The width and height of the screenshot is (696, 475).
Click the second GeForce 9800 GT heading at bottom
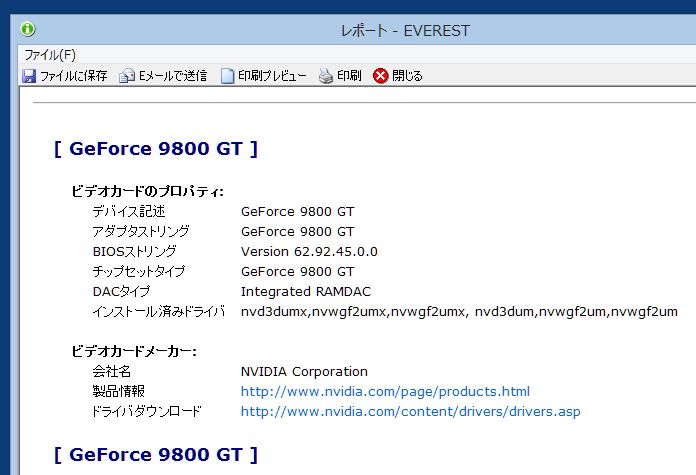coord(156,455)
